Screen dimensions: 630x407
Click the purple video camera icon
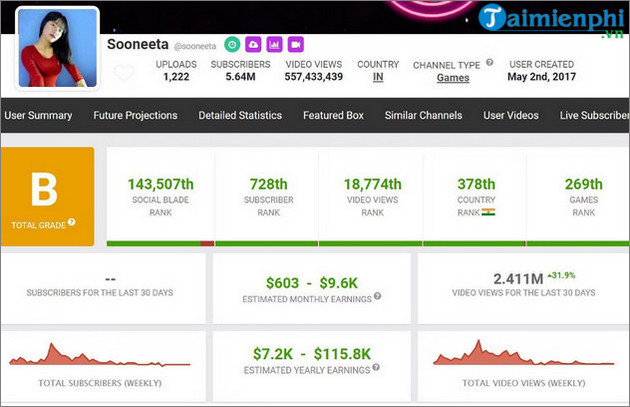[295, 45]
